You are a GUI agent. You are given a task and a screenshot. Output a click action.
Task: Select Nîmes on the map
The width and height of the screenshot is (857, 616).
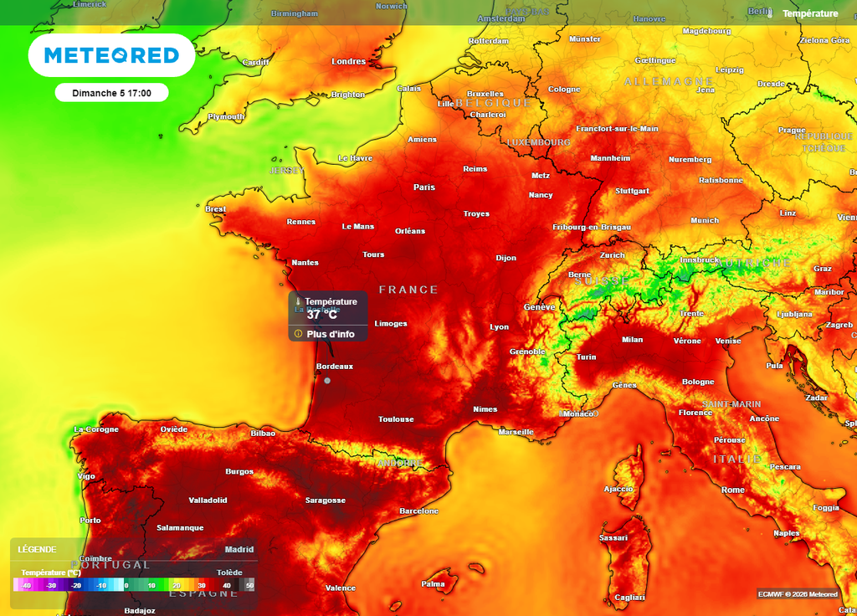pos(485,408)
